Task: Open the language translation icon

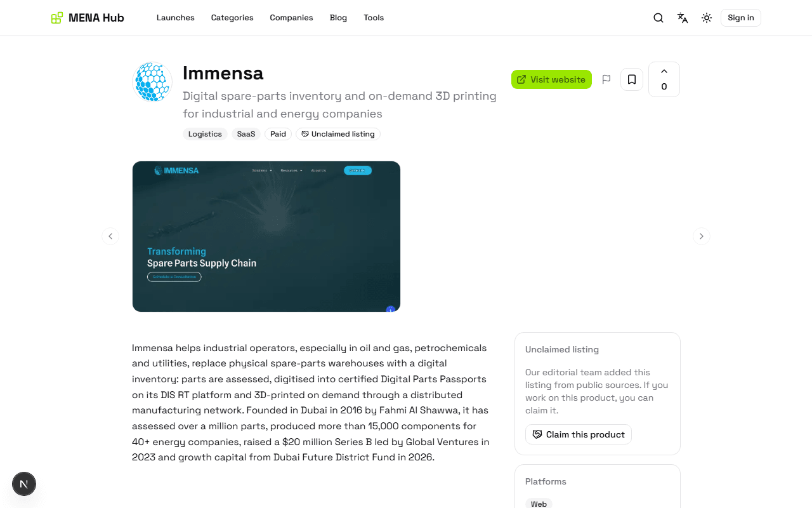Action: click(683, 18)
